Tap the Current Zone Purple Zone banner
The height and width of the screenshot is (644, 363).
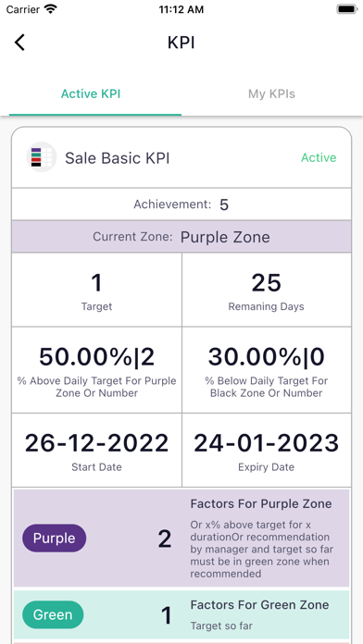pyautogui.click(x=181, y=237)
